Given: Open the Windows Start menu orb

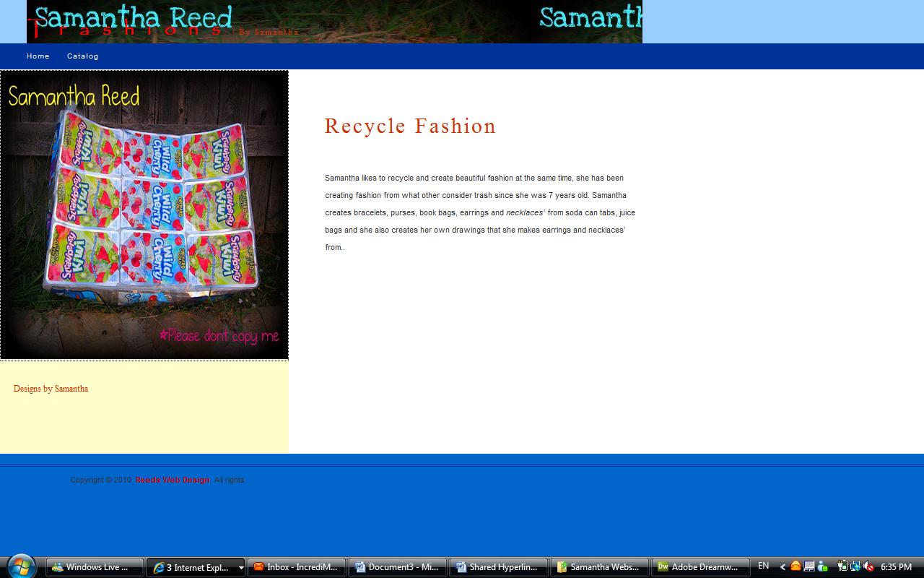Looking at the screenshot, I should pyautogui.click(x=19, y=566).
